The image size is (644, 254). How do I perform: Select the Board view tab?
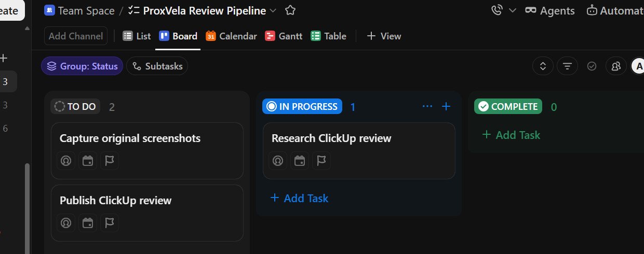pos(178,36)
